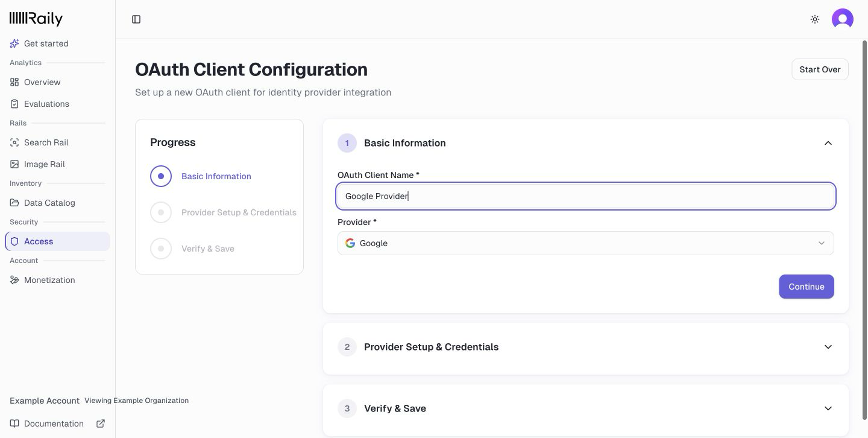The width and height of the screenshot is (868, 438).
Task: Go to Overview in sidebar
Action: click(x=57, y=82)
